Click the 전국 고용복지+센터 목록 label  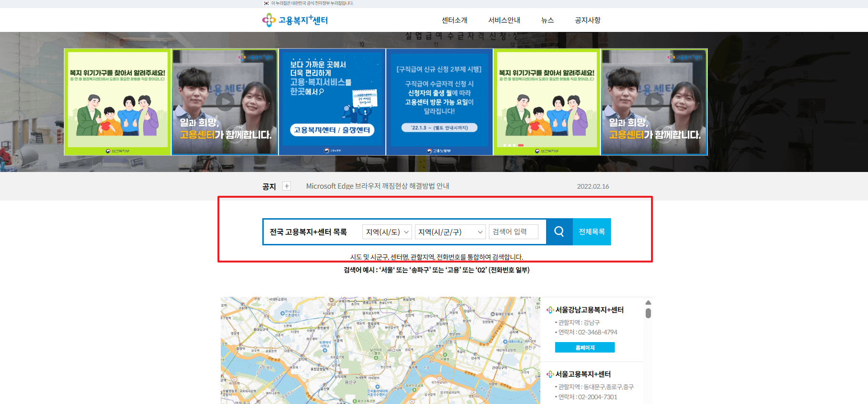tap(308, 232)
